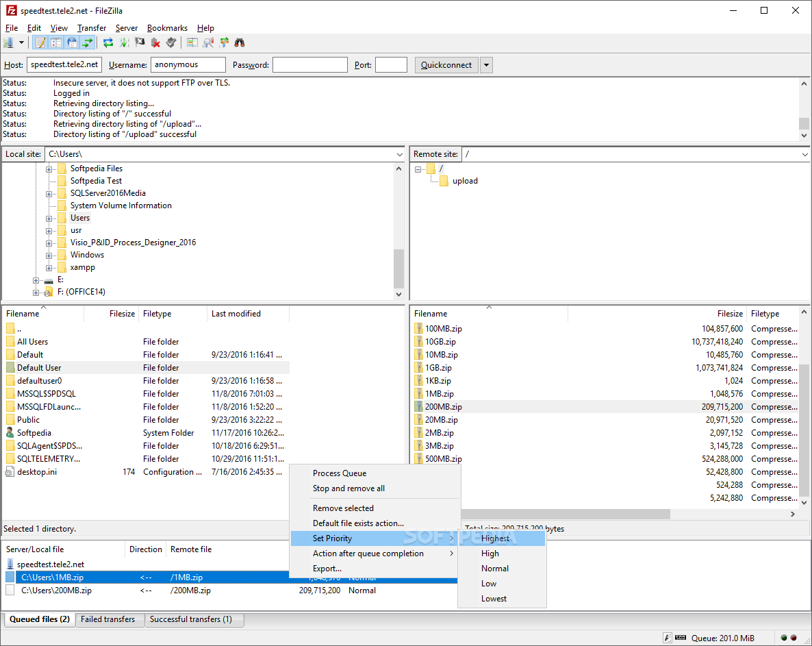Toggle the message log display
Viewport: 812px width, 646px height.
tap(40, 42)
